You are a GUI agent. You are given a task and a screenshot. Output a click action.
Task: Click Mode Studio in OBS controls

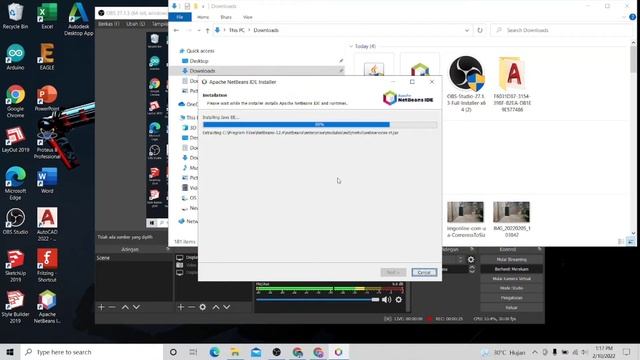click(x=511, y=288)
